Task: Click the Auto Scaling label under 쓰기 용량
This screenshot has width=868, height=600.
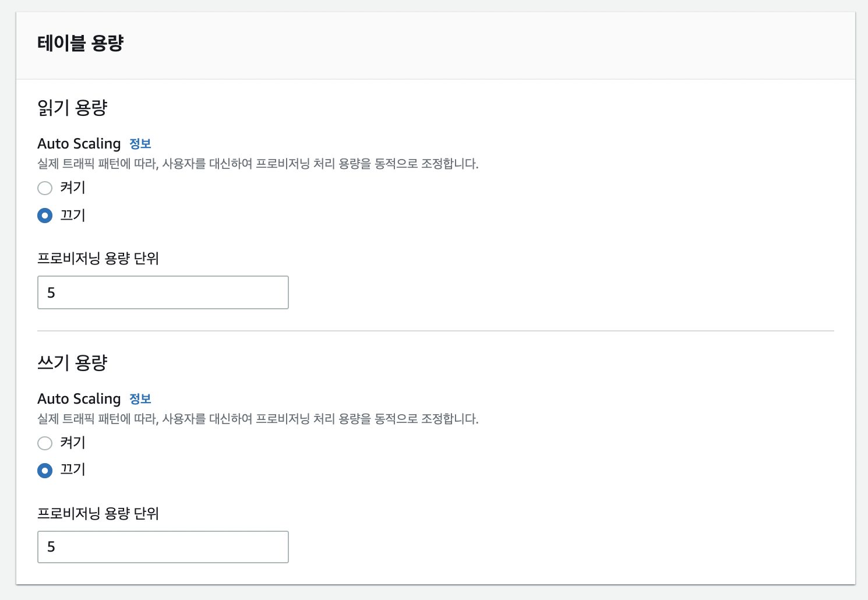Action: tap(79, 398)
